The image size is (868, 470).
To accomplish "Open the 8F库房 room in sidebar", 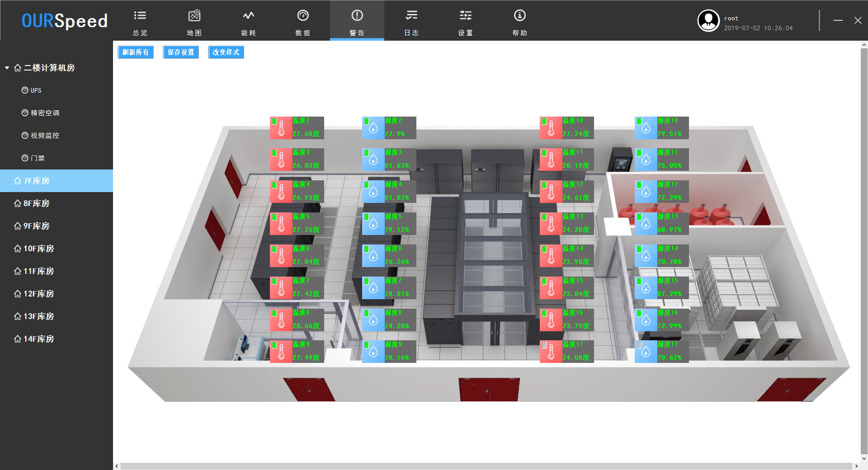I will click(36, 203).
